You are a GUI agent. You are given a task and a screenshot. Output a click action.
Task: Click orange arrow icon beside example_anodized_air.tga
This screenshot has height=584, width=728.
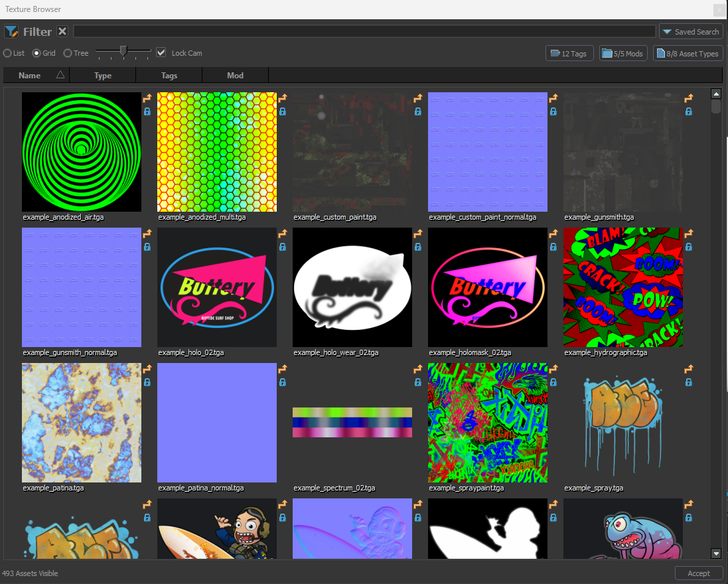(147, 98)
